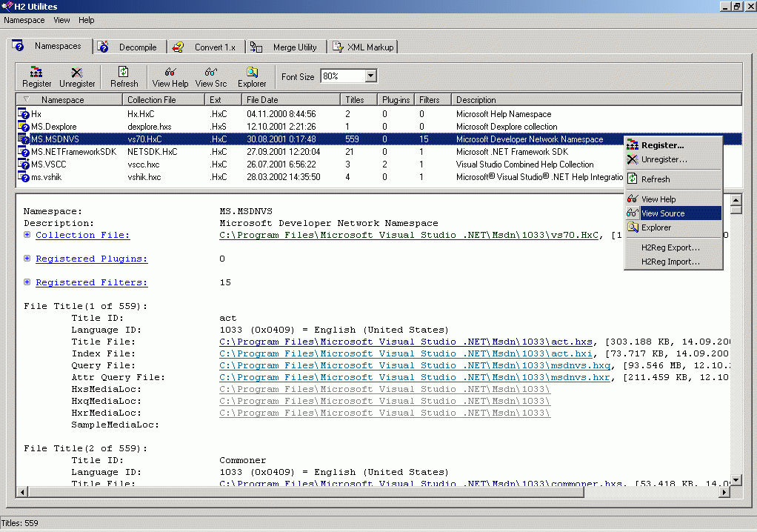Sort by the Titles column header
Screen dimensions: 757x532
pos(359,100)
